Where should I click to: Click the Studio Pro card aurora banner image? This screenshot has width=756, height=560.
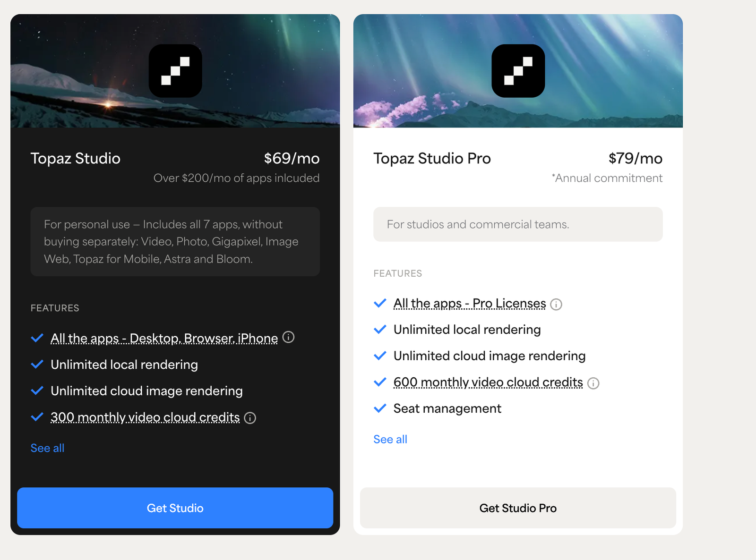518,71
